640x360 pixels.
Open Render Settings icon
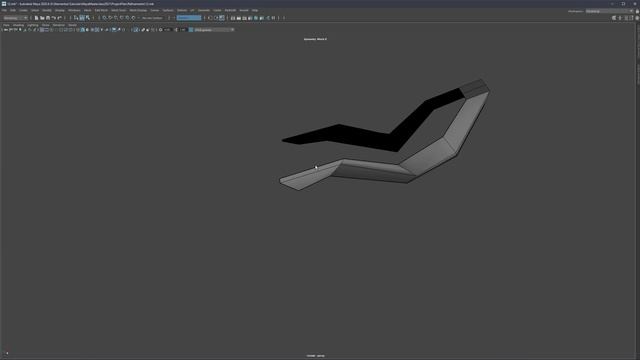pyautogui.click(x=250, y=18)
